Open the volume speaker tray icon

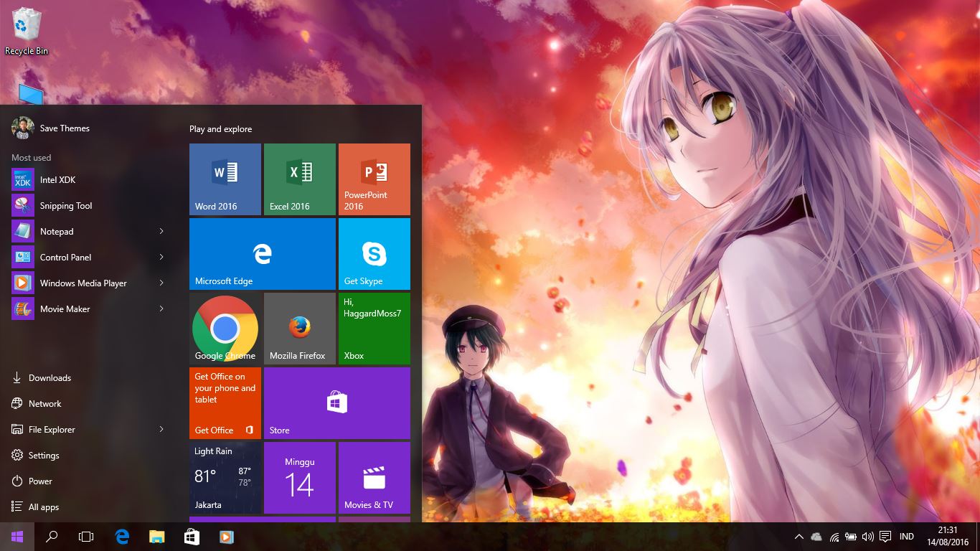tap(868, 537)
